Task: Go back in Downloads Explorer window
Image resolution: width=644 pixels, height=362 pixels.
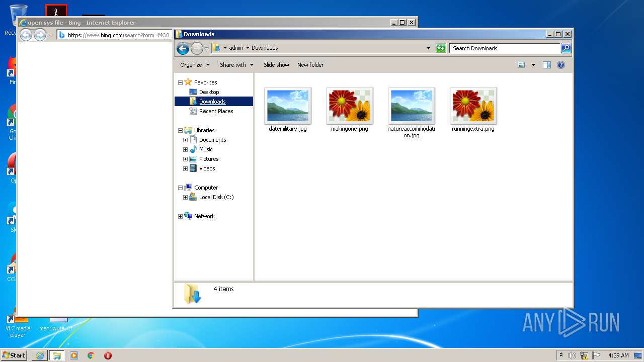Action: pyautogui.click(x=183, y=48)
